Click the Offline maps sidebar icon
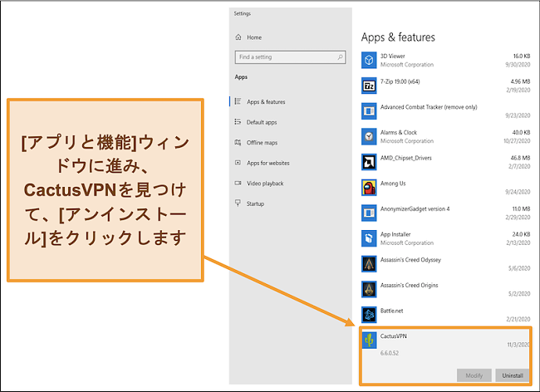Screen dimensions: 540x392 click(238, 143)
